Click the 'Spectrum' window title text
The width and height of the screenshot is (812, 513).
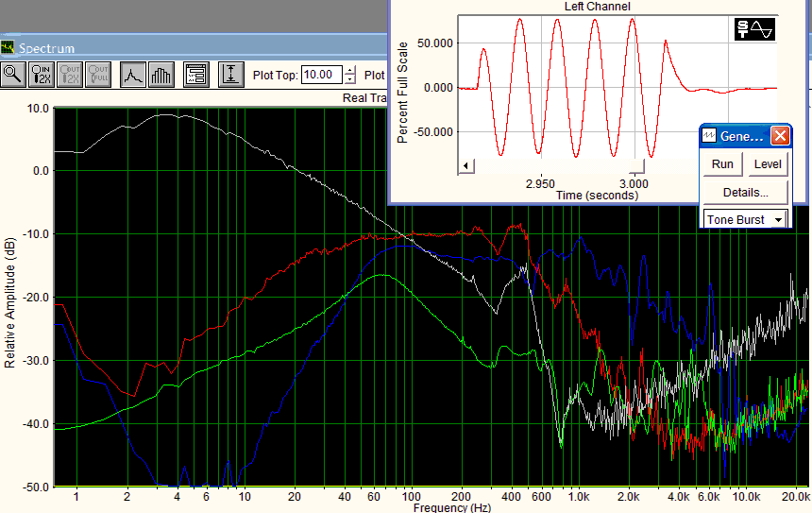click(x=46, y=48)
